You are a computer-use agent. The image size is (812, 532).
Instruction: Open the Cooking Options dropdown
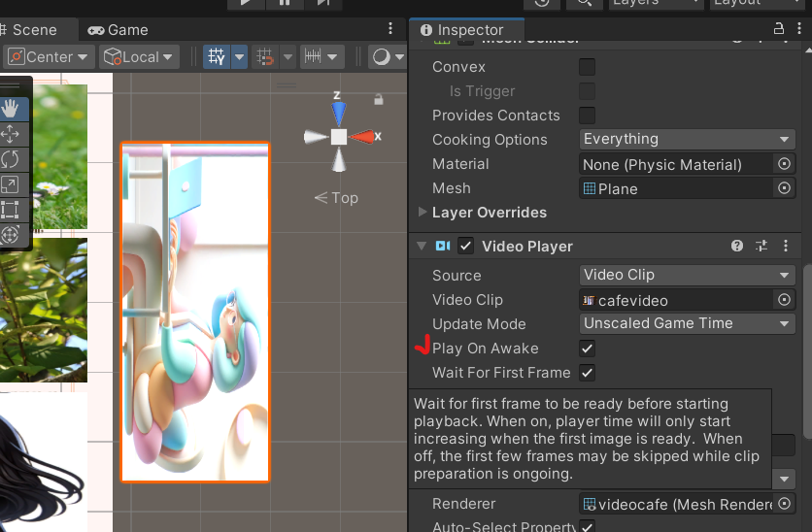[x=688, y=139]
